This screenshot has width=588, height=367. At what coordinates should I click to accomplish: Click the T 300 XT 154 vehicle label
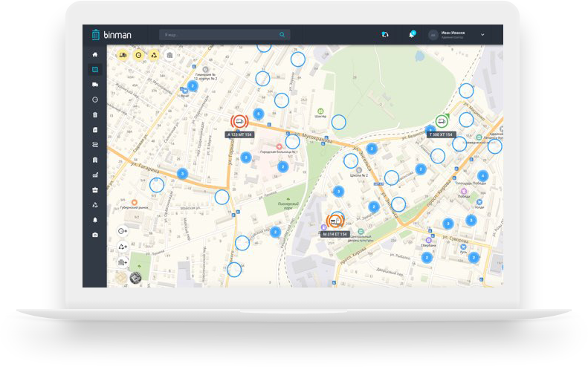[441, 134]
